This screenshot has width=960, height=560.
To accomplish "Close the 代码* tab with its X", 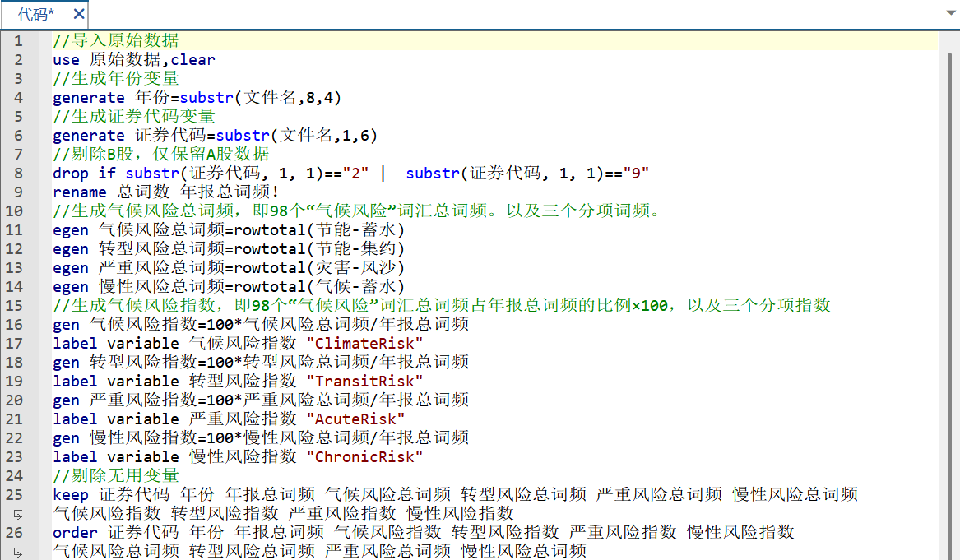I will pos(78,14).
